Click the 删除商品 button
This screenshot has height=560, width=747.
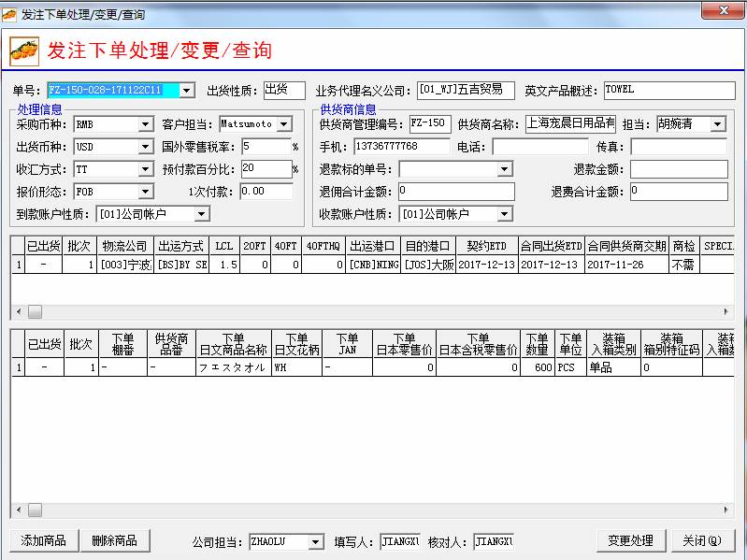(114, 540)
